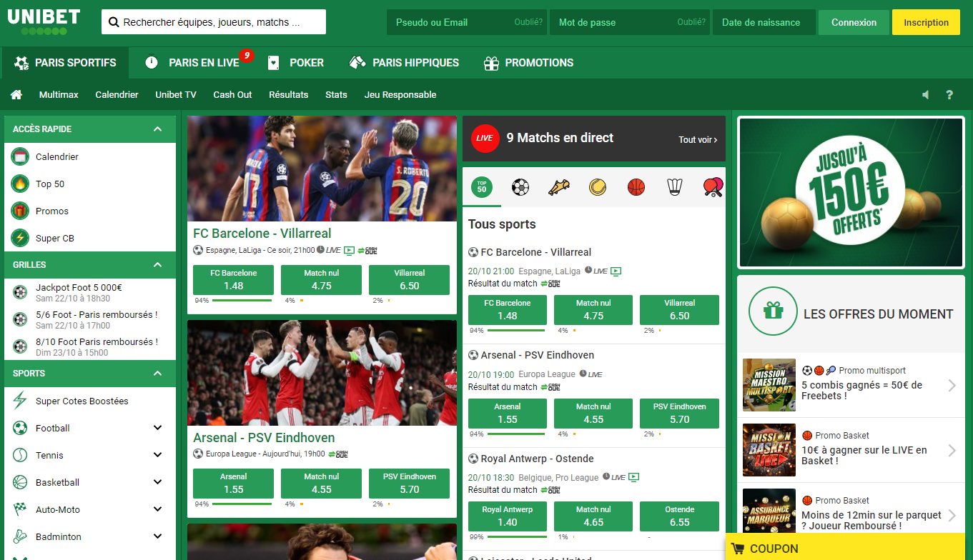Open the FC Barcelone - Villarreal photo
This screenshot has height=560, width=973.
[x=322, y=169]
